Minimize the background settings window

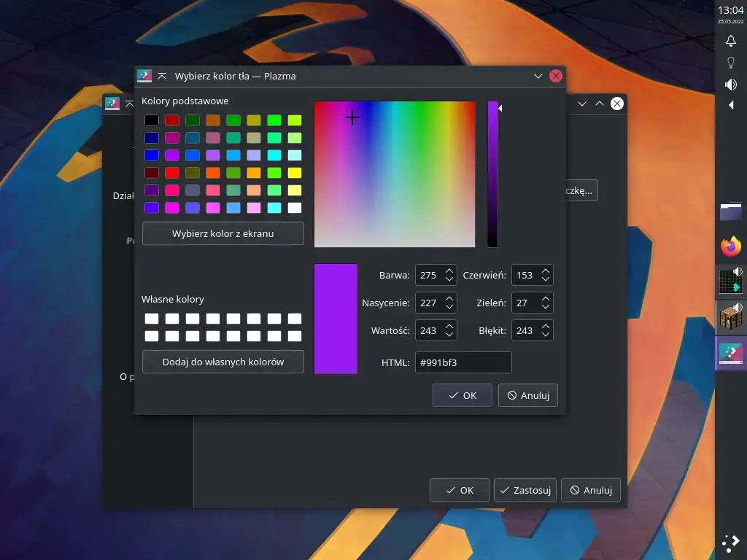581,104
